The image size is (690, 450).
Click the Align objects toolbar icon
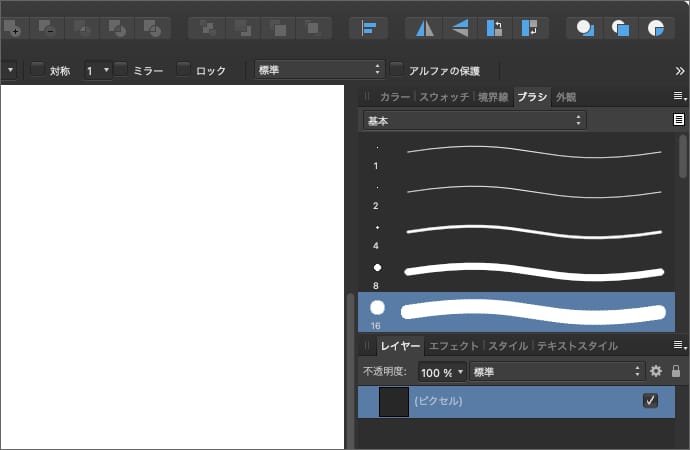(x=368, y=27)
